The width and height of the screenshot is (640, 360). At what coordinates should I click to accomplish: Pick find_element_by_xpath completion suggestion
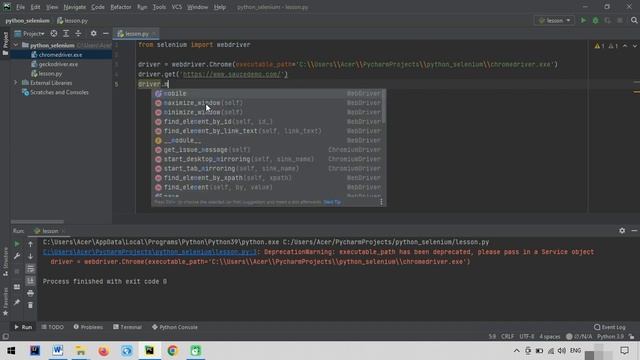(x=268, y=178)
